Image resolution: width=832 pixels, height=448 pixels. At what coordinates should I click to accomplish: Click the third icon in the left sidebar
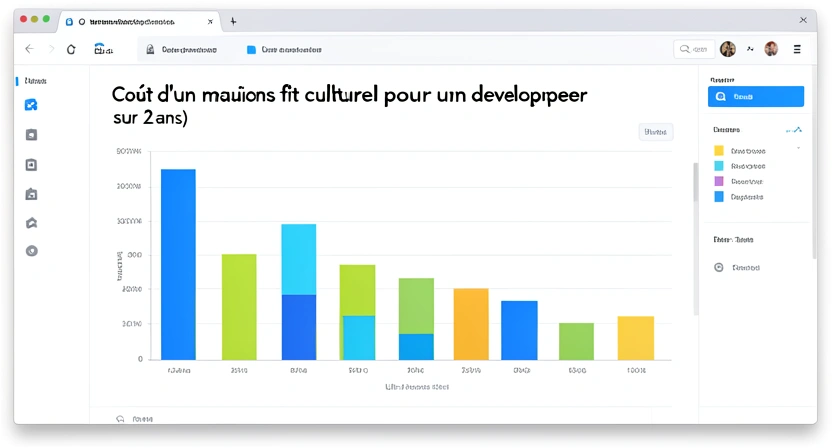pos(31,165)
